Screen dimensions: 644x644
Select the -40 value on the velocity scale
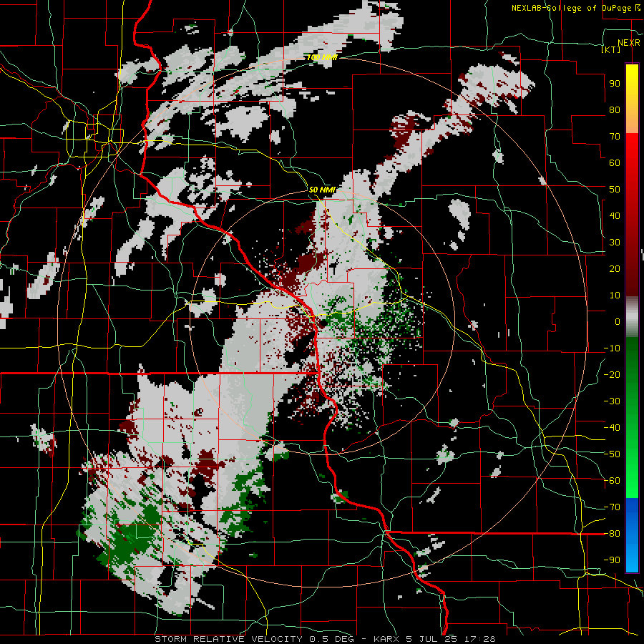pyautogui.click(x=612, y=428)
